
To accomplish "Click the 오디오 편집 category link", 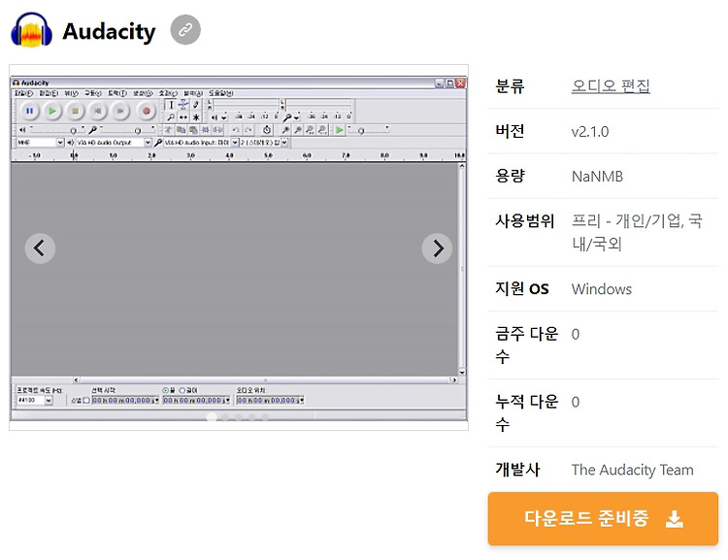I will pos(611,86).
